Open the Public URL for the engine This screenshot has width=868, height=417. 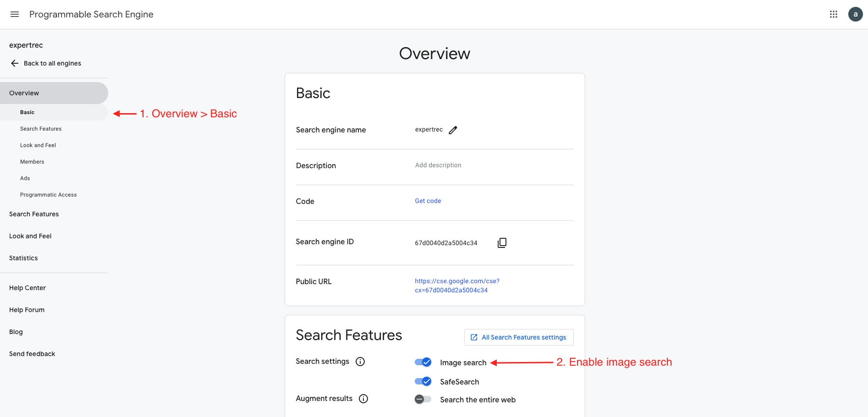point(457,285)
